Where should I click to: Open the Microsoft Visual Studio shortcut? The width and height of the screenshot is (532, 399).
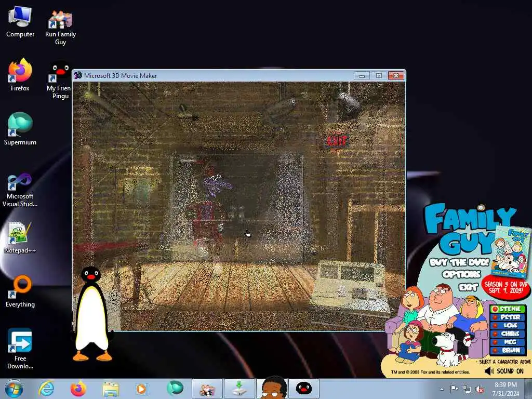click(x=20, y=190)
